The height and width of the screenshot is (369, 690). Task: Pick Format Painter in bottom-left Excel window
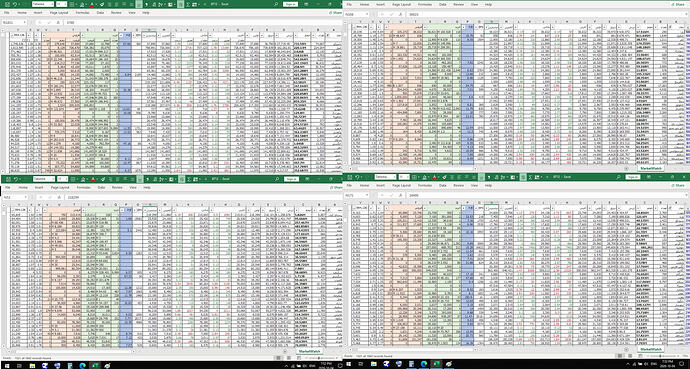pyautogui.click(x=103, y=179)
